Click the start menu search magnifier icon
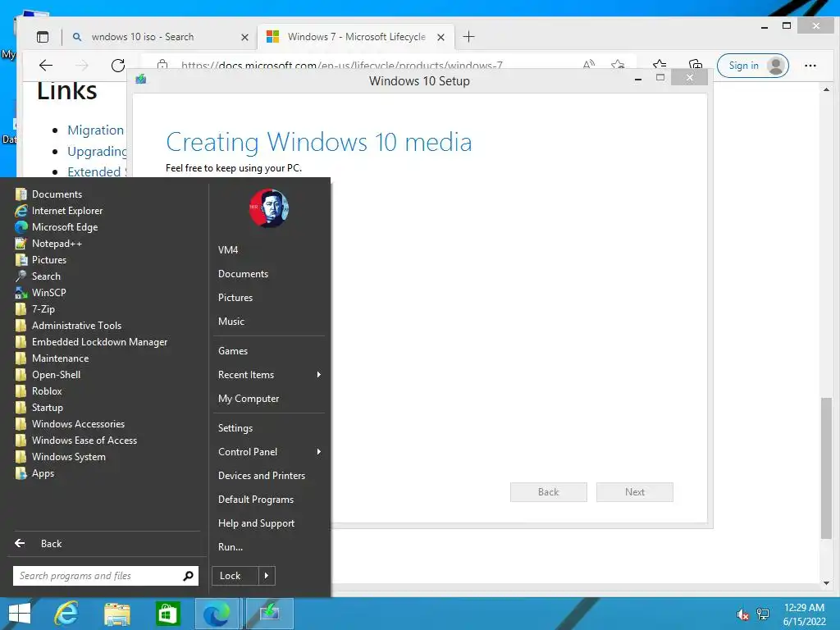Screen dimensions: 840x630 tap(188, 576)
